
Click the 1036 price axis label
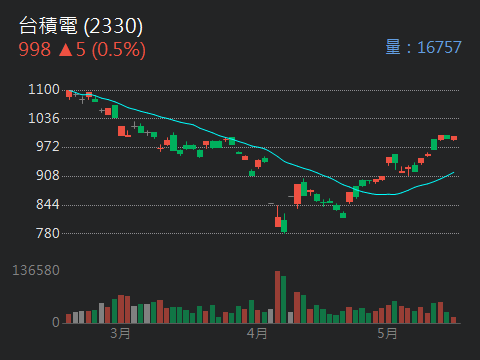[x=44, y=118]
